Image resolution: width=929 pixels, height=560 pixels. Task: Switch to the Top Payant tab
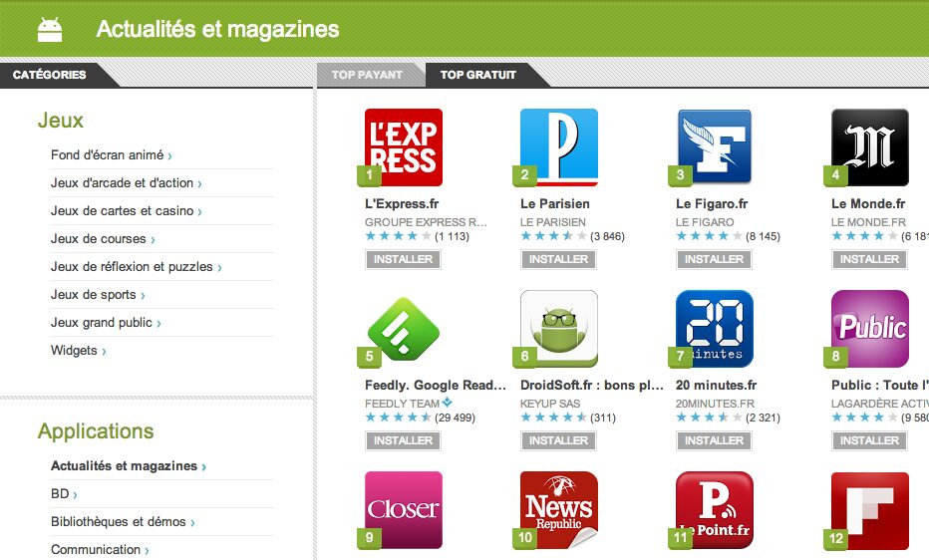[367, 75]
